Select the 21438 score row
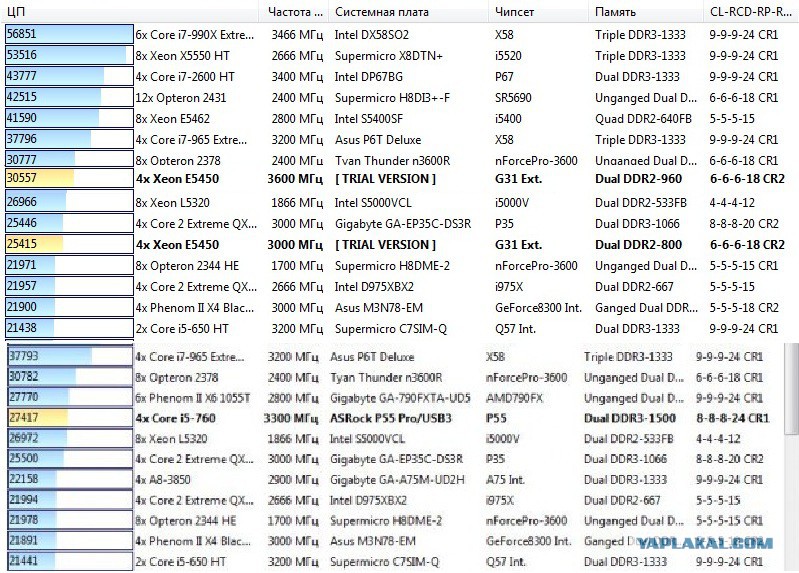 pyautogui.click(x=392, y=328)
